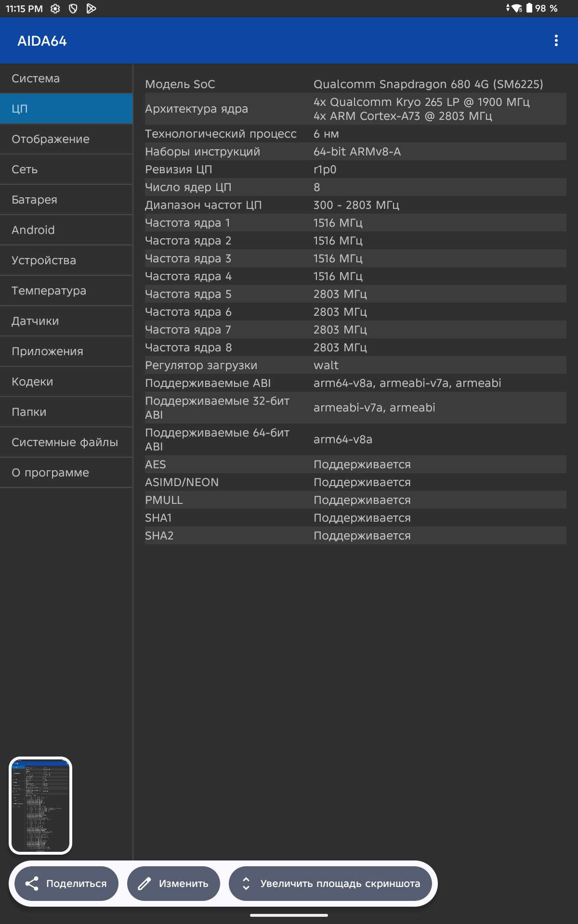Open the screenshot preview thumbnail
578x924 pixels.
(x=40, y=806)
